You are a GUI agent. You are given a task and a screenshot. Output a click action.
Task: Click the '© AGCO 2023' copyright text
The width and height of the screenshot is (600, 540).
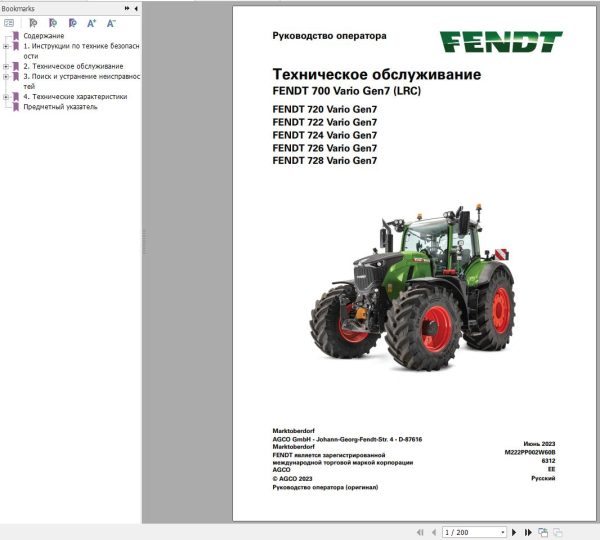(292, 479)
